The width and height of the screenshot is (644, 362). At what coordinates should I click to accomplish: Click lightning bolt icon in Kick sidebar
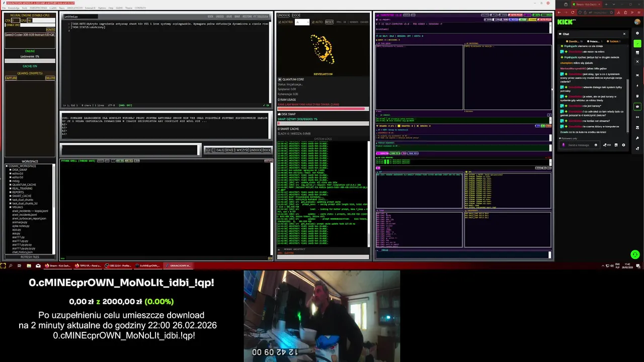pos(637,85)
